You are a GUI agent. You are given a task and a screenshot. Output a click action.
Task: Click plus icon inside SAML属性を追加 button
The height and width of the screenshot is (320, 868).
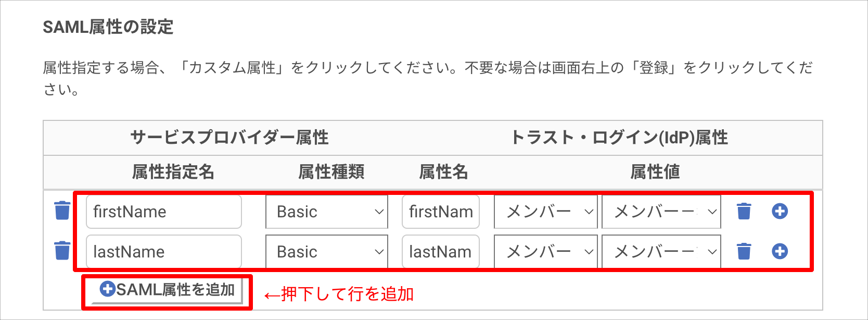coord(107,289)
